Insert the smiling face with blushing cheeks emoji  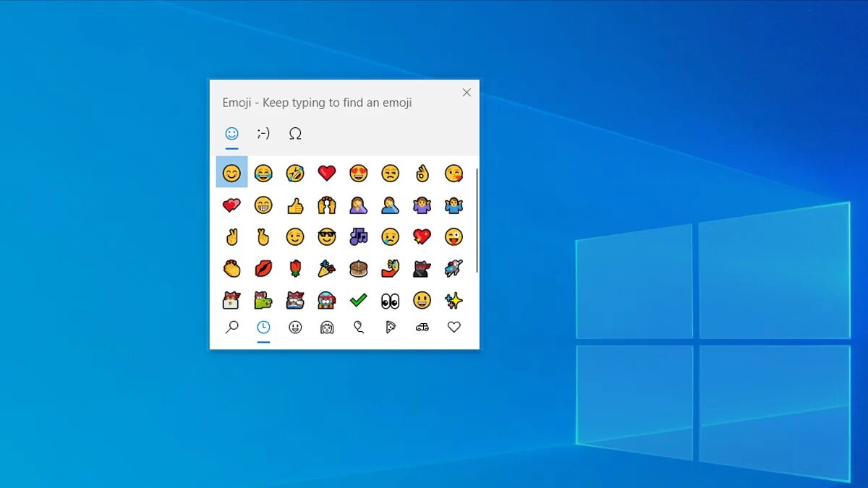click(x=231, y=173)
